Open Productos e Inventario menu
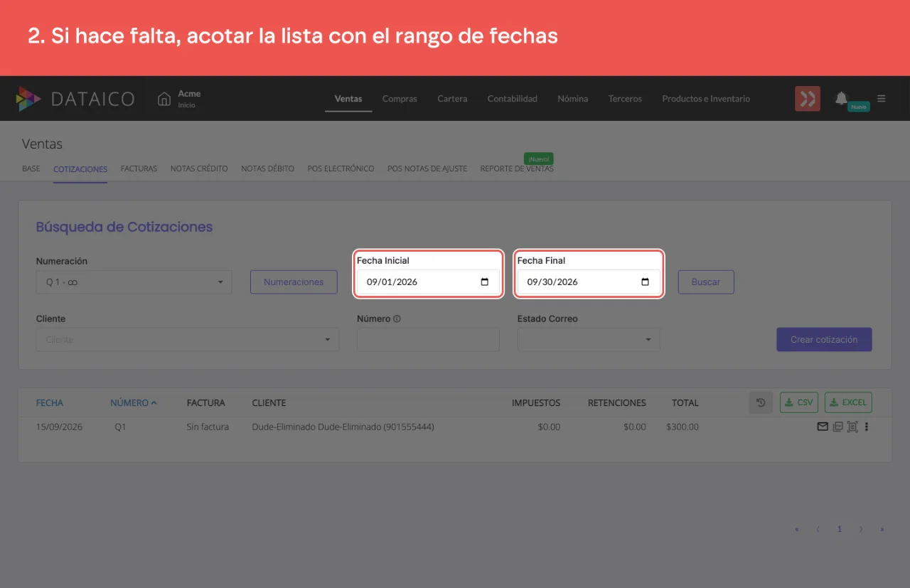This screenshot has height=588, width=910. pos(706,99)
